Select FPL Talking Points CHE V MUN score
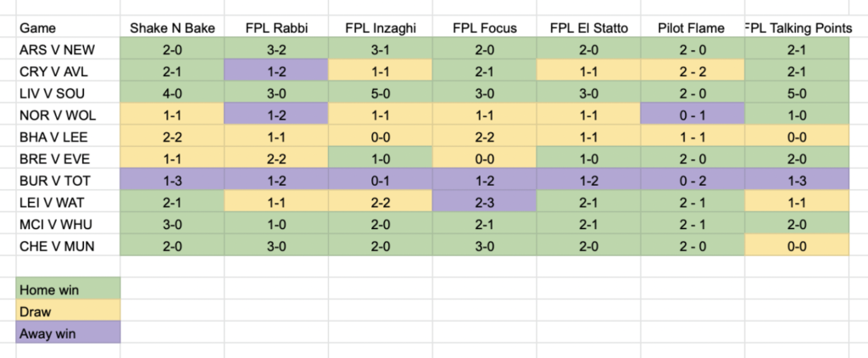Screen dimensions: 868x358 click(x=797, y=246)
